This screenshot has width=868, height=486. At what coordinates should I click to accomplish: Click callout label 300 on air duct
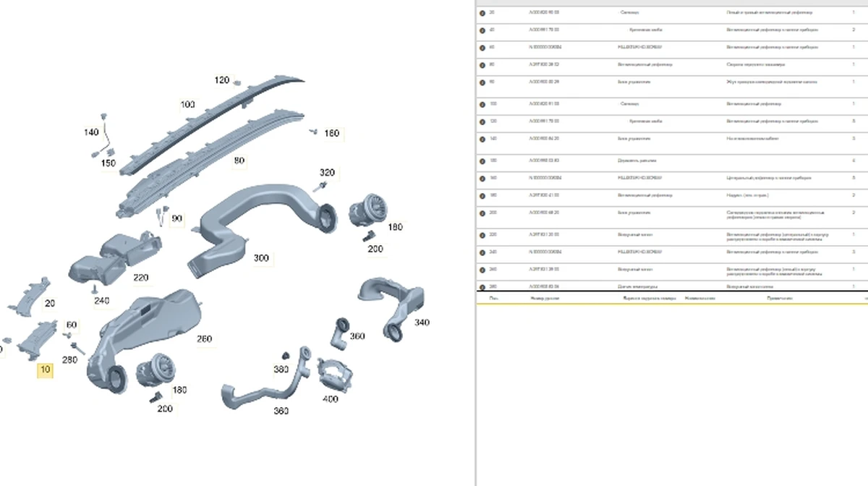coord(261,257)
